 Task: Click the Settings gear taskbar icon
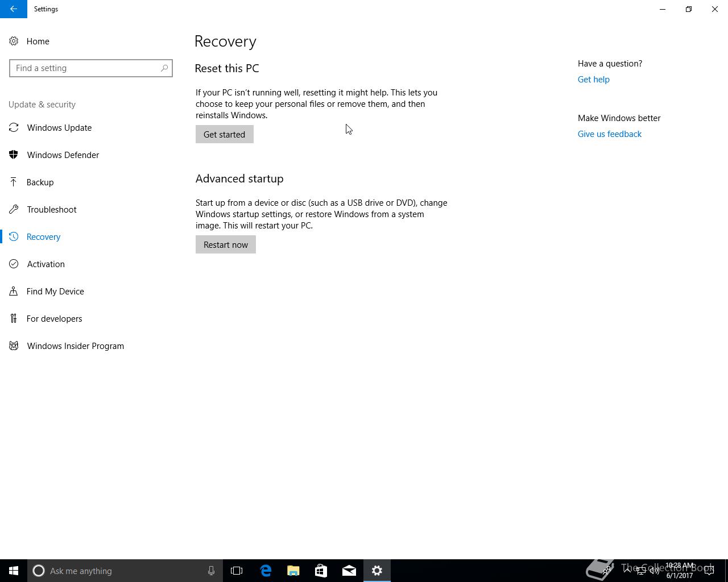377,571
